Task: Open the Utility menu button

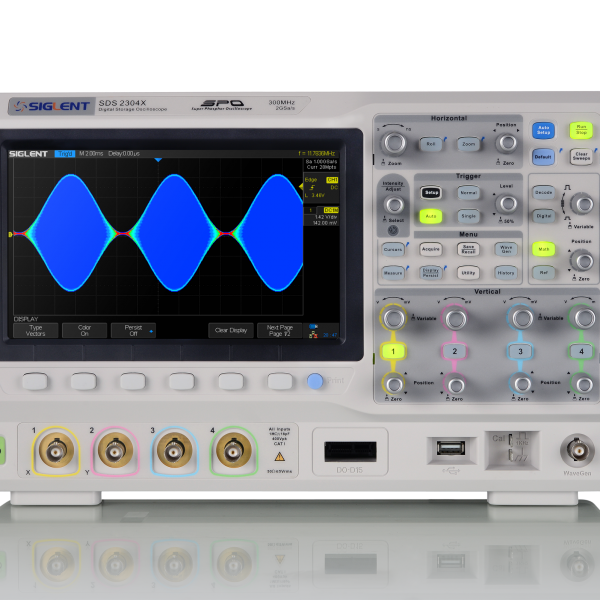Action: click(x=468, y=271)
